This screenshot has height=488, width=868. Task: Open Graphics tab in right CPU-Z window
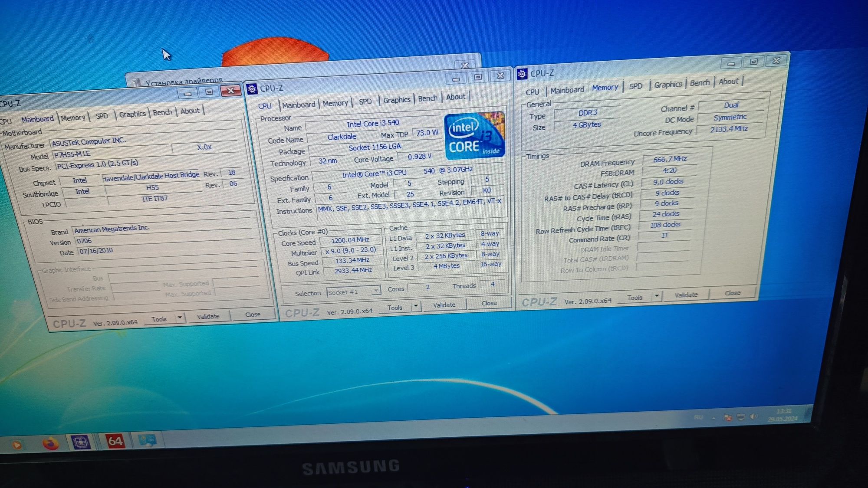click(668, 85)
